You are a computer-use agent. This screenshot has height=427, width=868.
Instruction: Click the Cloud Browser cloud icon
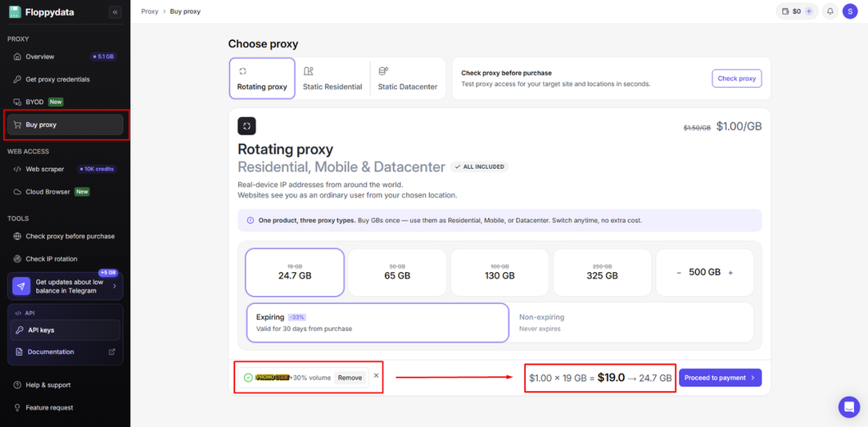[17, 192]
